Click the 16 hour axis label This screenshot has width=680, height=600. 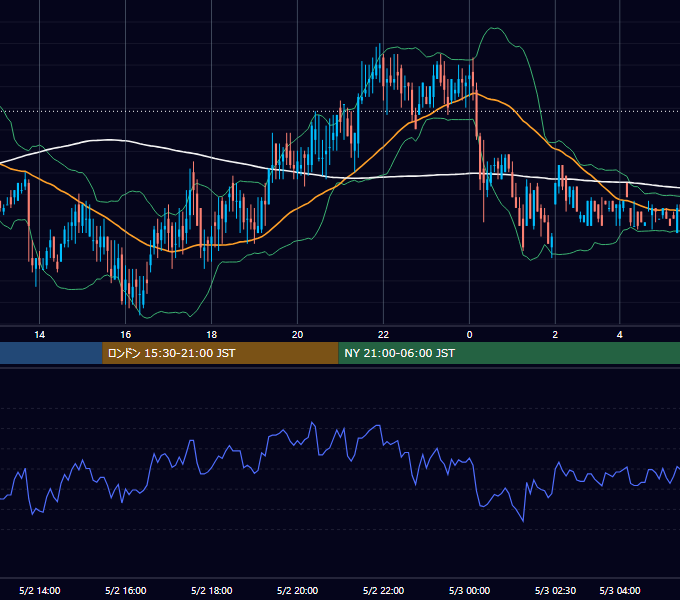point(125,335)
